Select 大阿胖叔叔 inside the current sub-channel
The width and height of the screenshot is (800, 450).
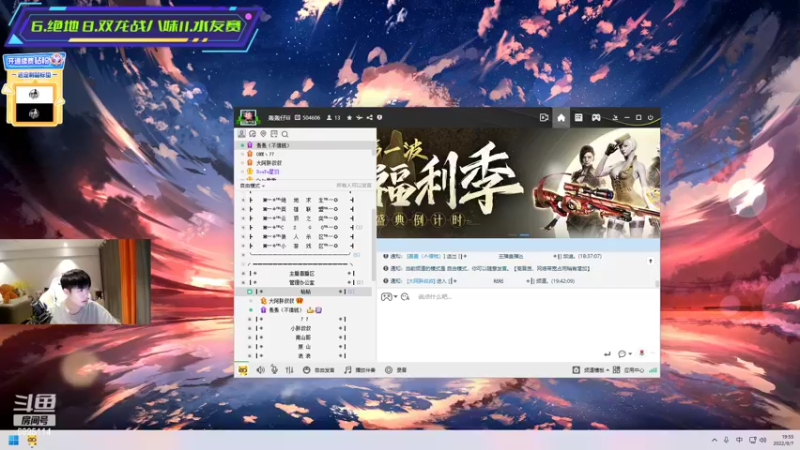pos(282,301)
